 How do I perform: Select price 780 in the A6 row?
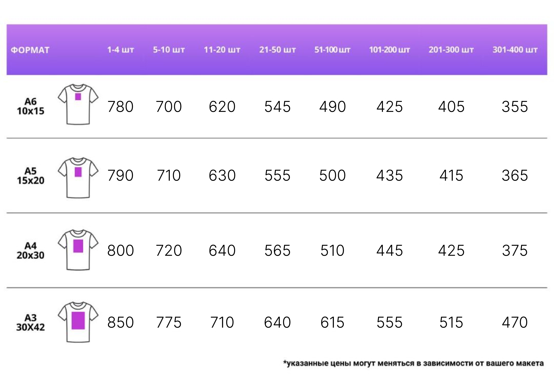120,107
